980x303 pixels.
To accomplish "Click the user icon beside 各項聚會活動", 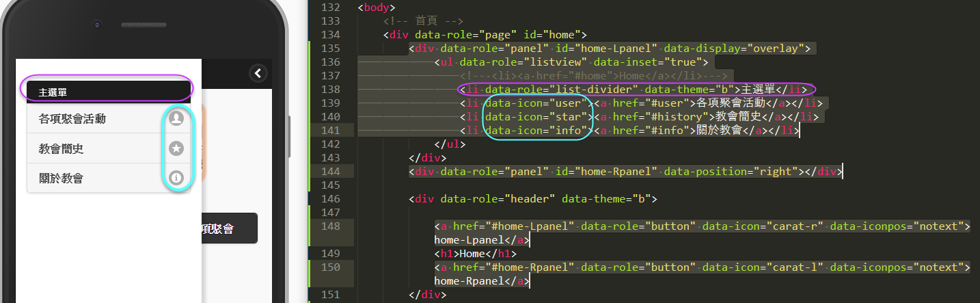I will pos(176,118).
